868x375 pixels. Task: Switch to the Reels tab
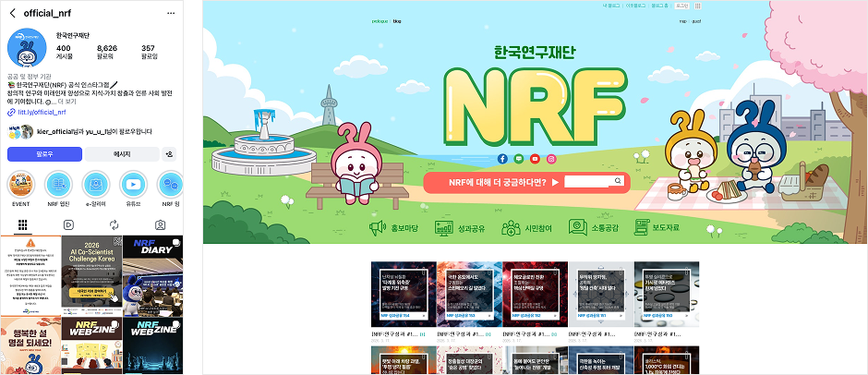(68, 224)
